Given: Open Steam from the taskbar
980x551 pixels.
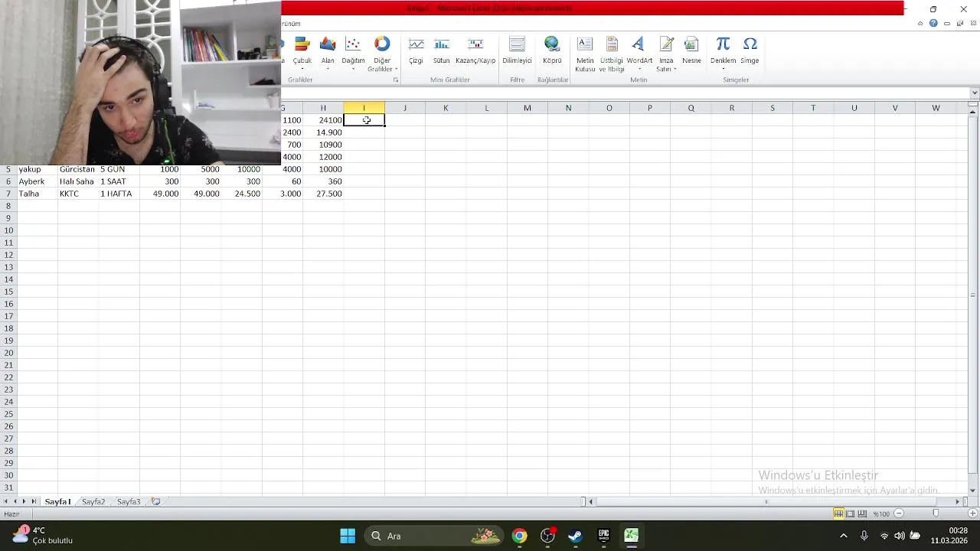Looking at the screenshot, I should tap(576, 536).
